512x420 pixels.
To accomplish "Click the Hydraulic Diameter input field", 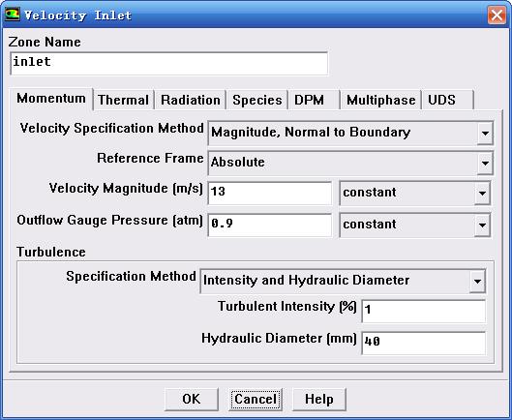I will [424, 343].
